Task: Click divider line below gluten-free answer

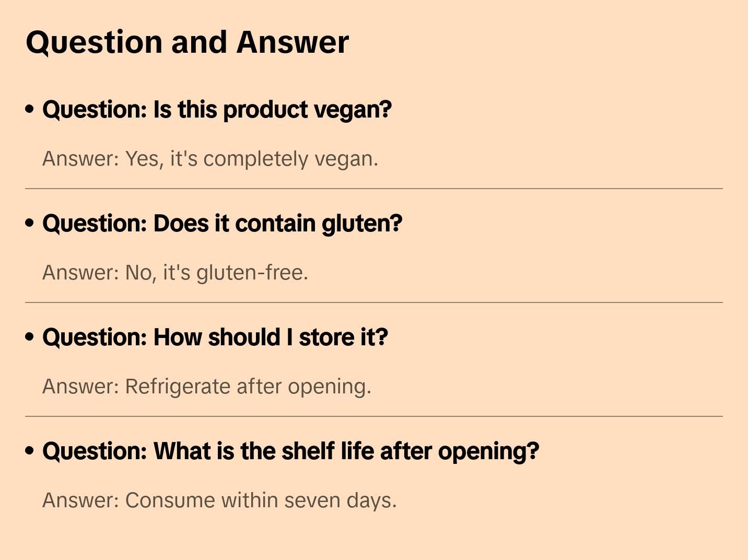Action: (x=374, y=302)
